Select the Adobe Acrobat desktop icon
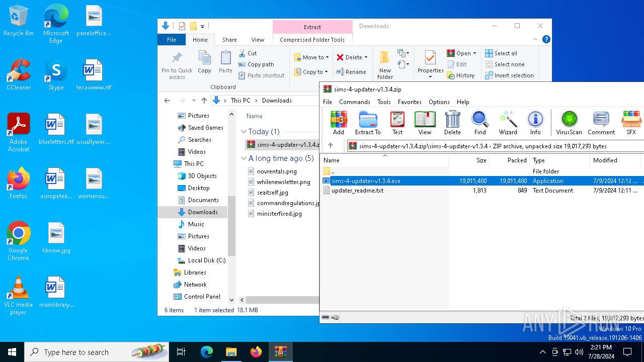 pyautogui.click(x=19, y=133)
